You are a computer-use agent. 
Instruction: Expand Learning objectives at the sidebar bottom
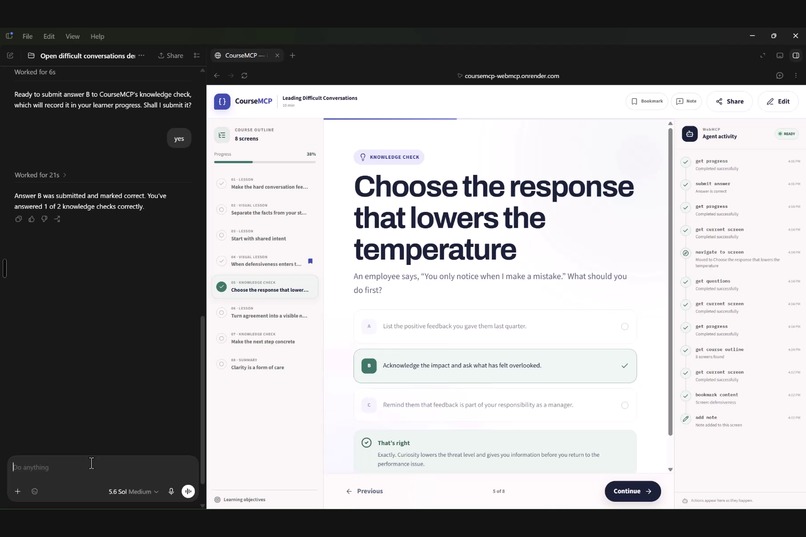tap(240, 499)
